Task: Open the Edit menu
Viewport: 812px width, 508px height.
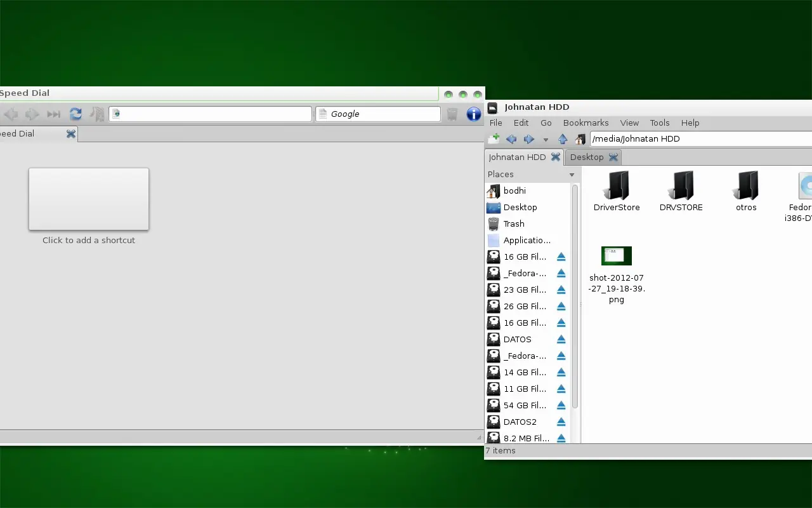Action: 521,123
